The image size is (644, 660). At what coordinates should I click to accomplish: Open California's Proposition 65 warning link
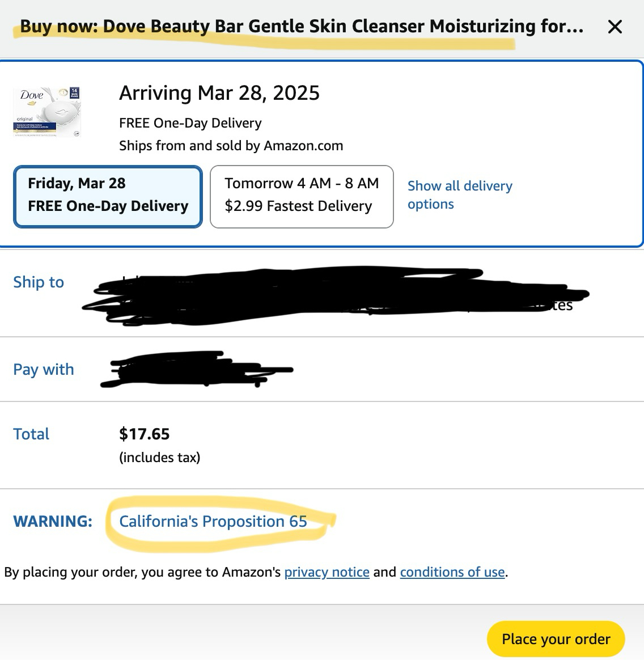pyautogui.click(x=213, y=522)
